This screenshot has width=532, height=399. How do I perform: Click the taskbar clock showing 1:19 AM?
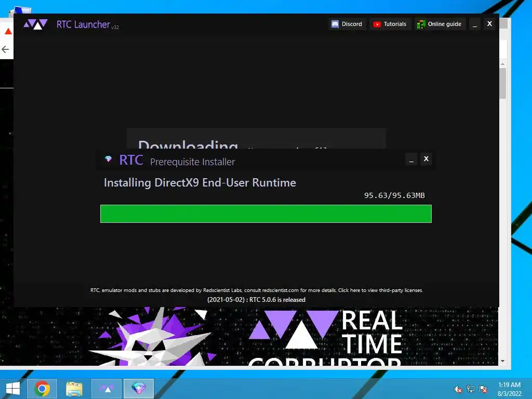(509, 389)
